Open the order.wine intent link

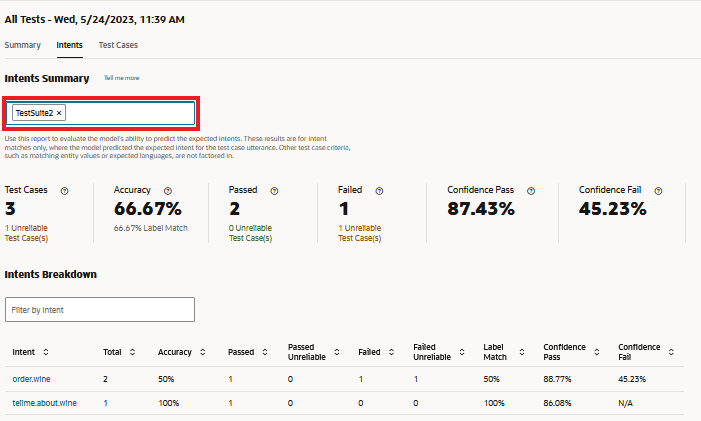point(29,379)
